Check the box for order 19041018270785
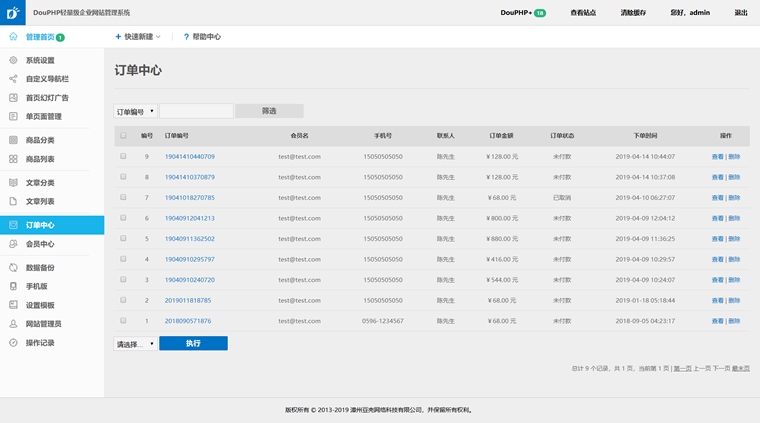Image resolution: width=760 pixels, height=423 pixels. tap(123, 197)
